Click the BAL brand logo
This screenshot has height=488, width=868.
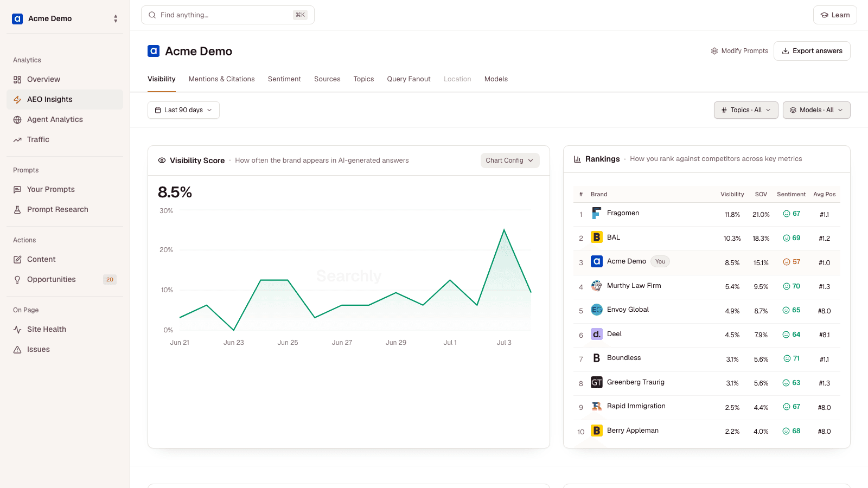[597, 237]
